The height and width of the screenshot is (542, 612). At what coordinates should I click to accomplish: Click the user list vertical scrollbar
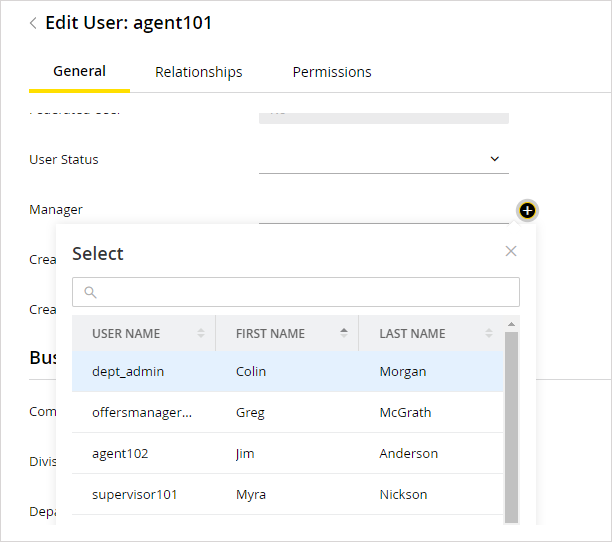pyautogui.click(x=511, y=427)
